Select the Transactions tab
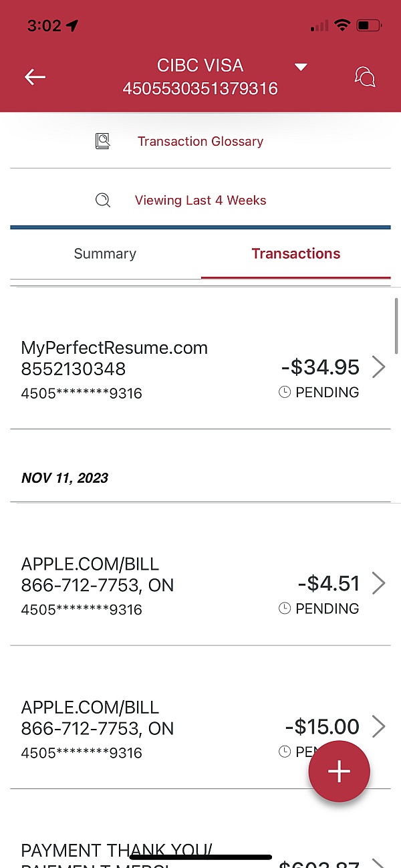 [x=296, y=253]
